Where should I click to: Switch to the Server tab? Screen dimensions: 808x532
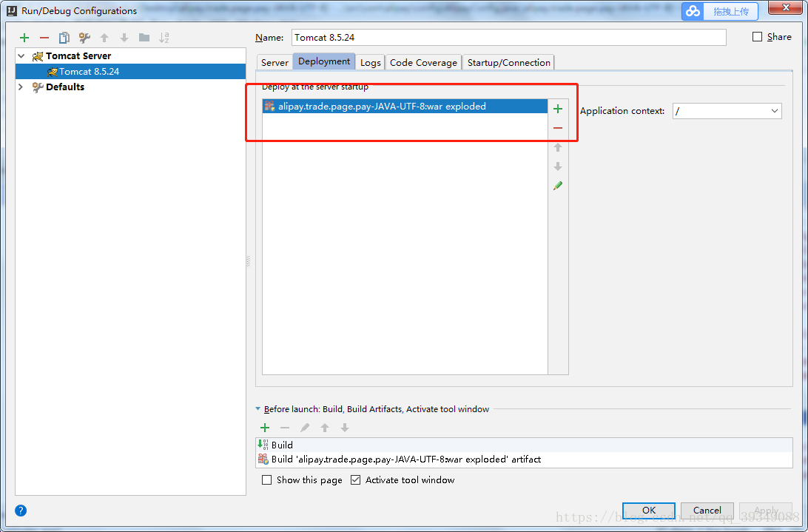(x=275, y=62)
